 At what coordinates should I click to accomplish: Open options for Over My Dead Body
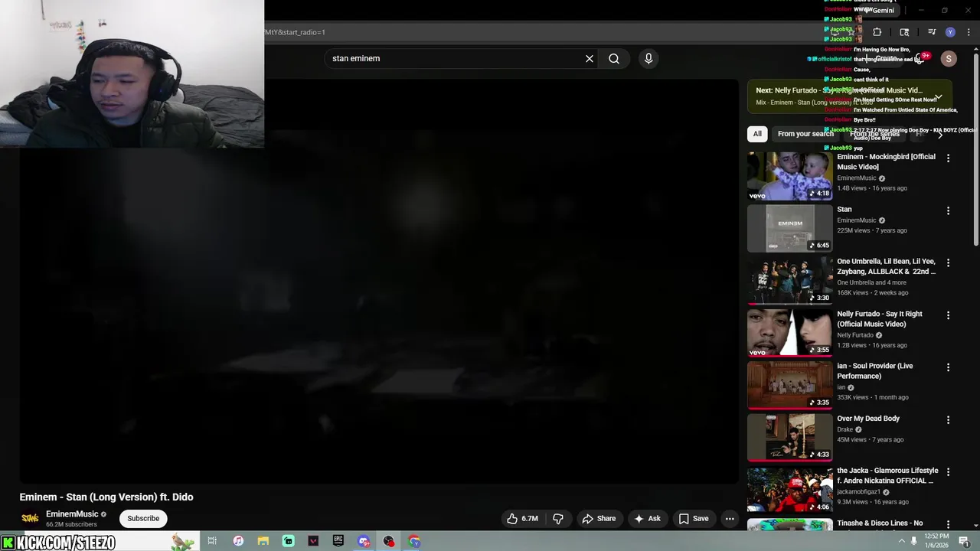pyautogui.click(x=949, y=419)
